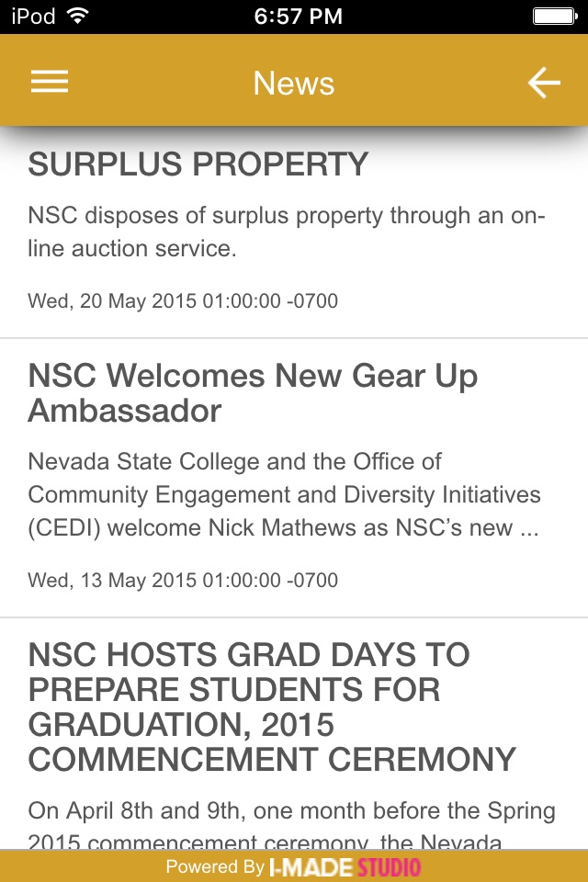Tap the back arrow icon
Viewport: 588px width, 882px height.
point(543,83)
